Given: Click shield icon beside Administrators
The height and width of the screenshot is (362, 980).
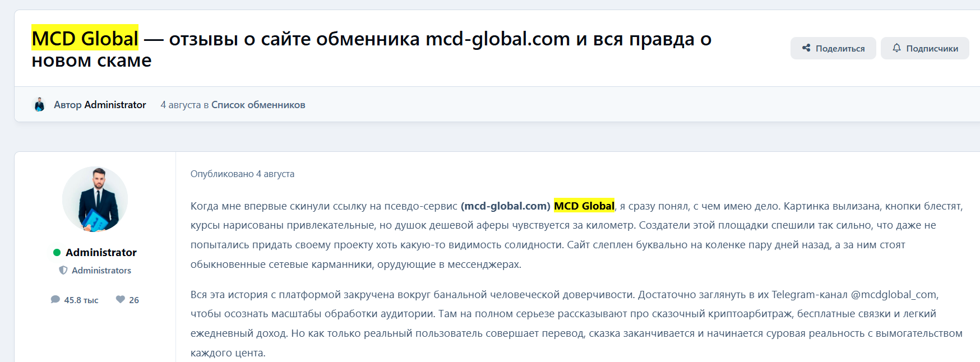Looking at the screenshot, I should (x=63, y=270).
